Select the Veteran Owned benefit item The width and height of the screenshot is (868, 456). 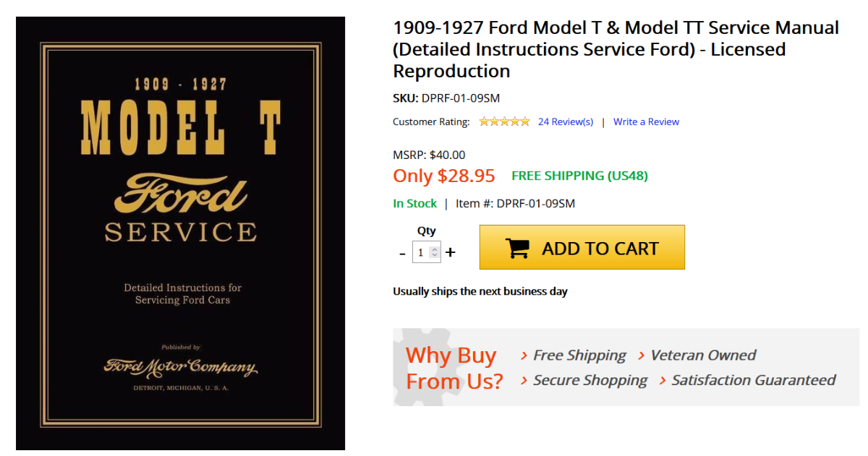(x=702, y=355)
